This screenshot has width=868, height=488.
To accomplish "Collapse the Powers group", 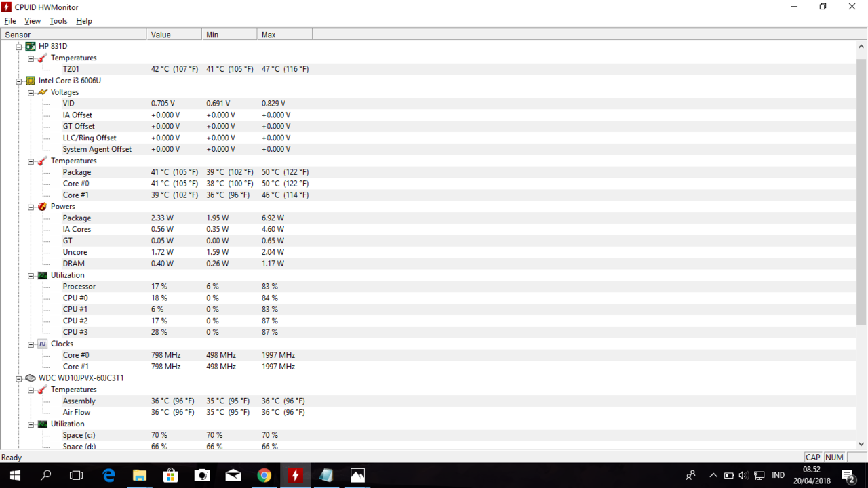I will tap(31, 207).
